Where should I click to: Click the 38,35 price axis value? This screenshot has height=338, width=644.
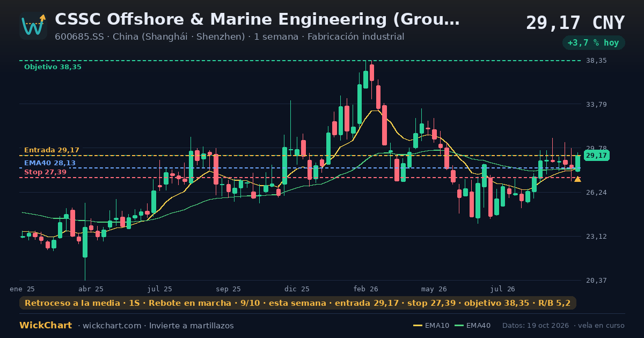(x=596, y=61)
